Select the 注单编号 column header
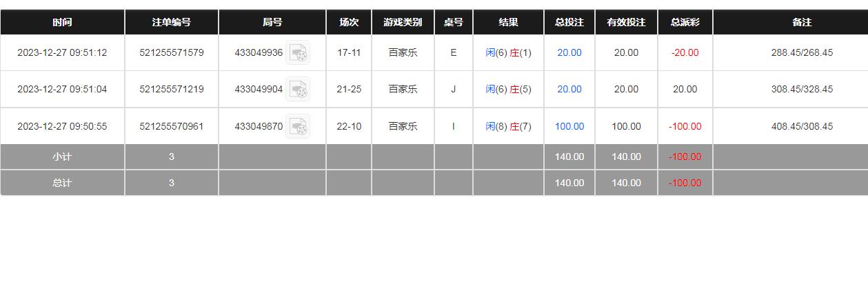868x302 pixels. click(x=172, y=22)
